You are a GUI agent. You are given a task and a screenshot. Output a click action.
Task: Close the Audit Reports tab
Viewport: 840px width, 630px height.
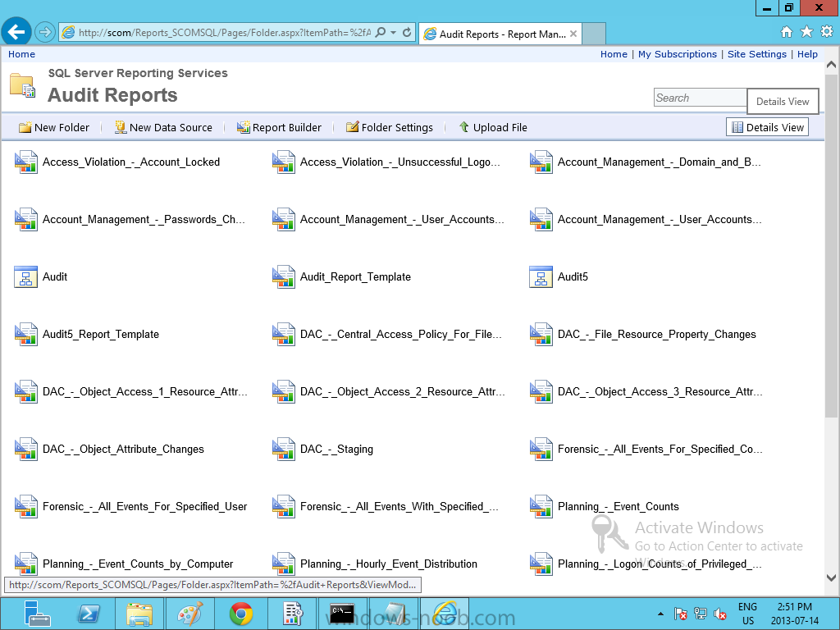click(x=573, y=34)
